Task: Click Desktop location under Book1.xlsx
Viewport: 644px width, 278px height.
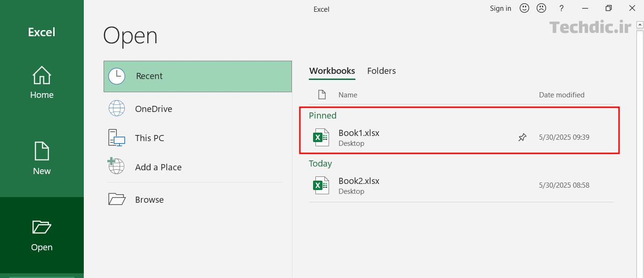Action: (x=351, y=143)
